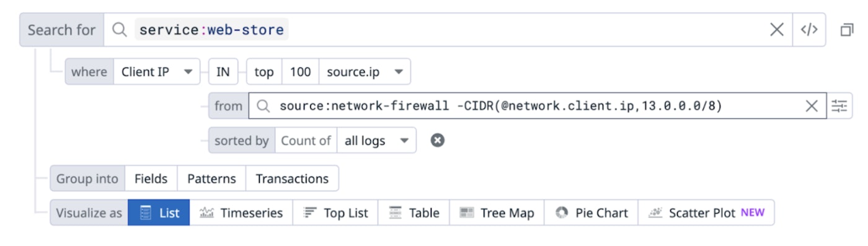Choose the Scatter Plot NEW visualization
The width and height of the screenshot is (868, 246).
tap(706, 213)
